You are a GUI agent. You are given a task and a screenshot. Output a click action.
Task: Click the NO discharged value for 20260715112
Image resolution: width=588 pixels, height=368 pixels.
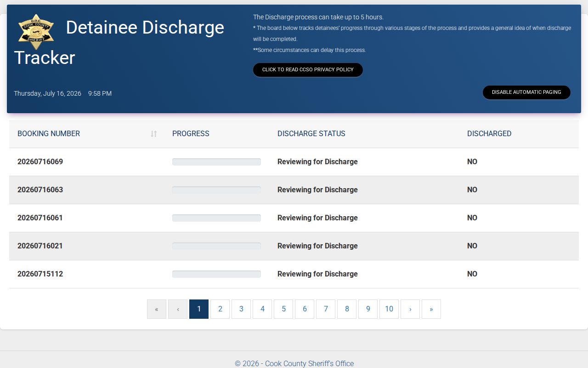[472, 274]
